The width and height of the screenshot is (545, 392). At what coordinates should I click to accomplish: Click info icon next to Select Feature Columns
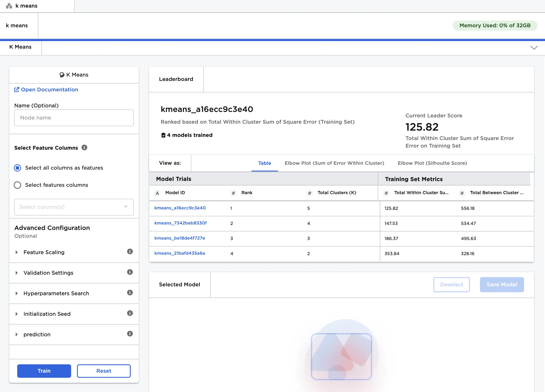click(84, 148)
